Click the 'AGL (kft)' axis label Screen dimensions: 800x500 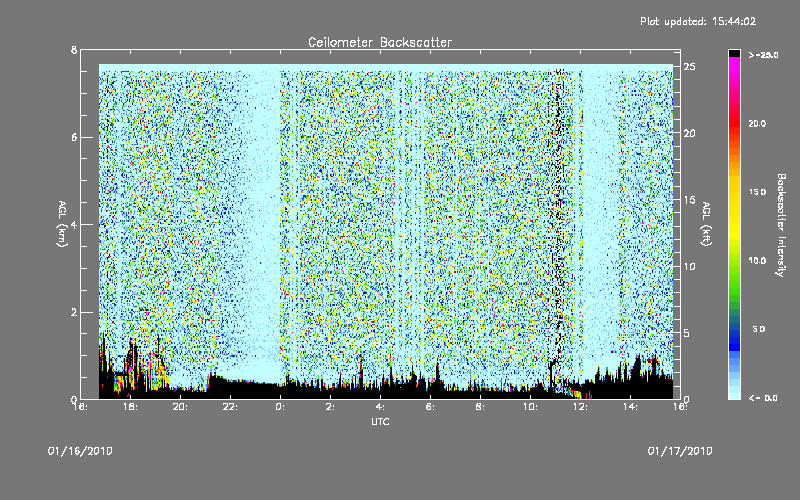click(x=706, y=224)
